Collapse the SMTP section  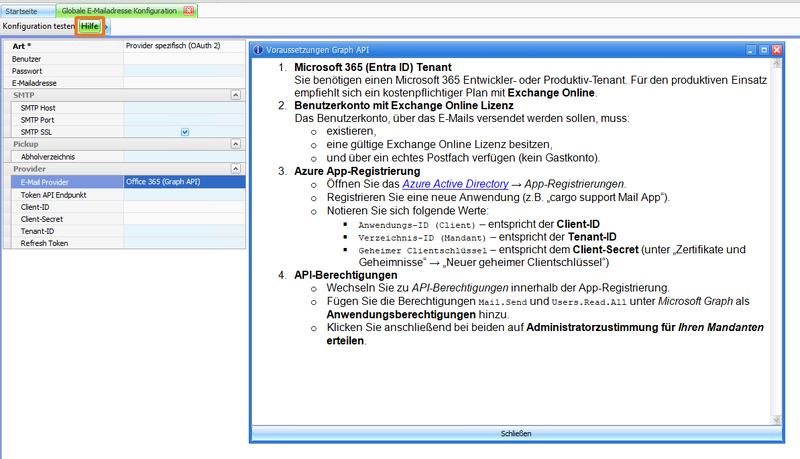pos(235,94)
